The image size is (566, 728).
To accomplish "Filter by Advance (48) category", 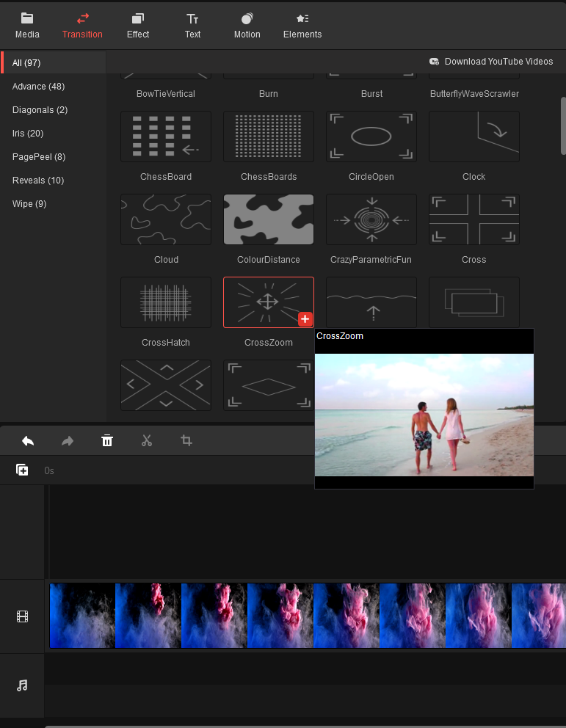I will tap(38, 87).
